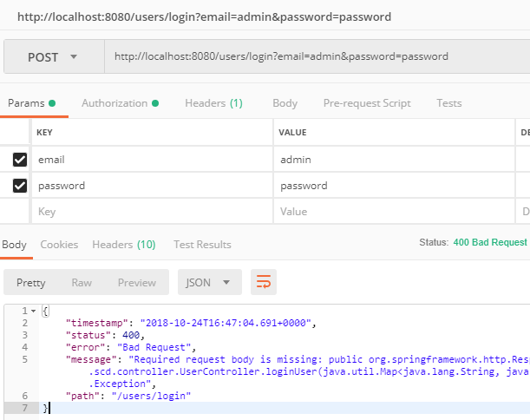Screen dimensions: 530x420
Task: Select the Pretty view button
Action: 31,282
